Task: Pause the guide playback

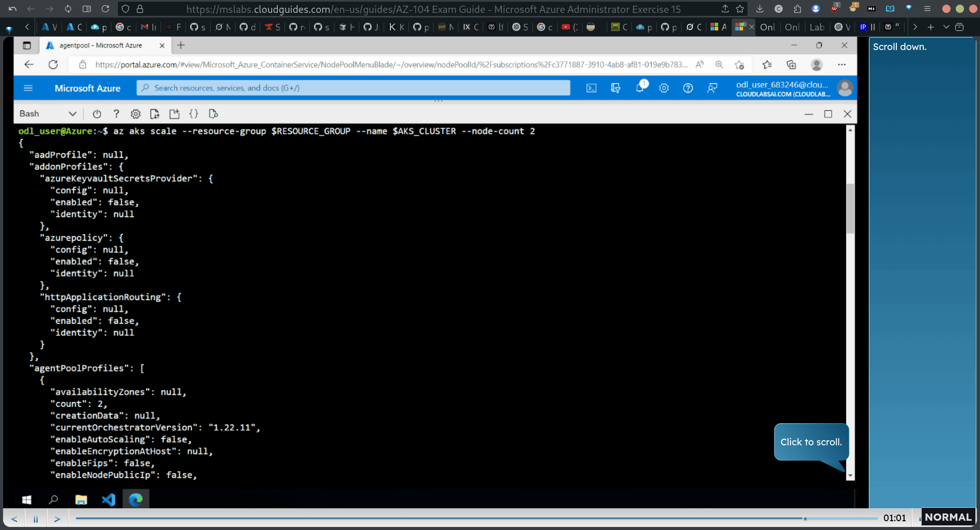Action: pos(36,519)
